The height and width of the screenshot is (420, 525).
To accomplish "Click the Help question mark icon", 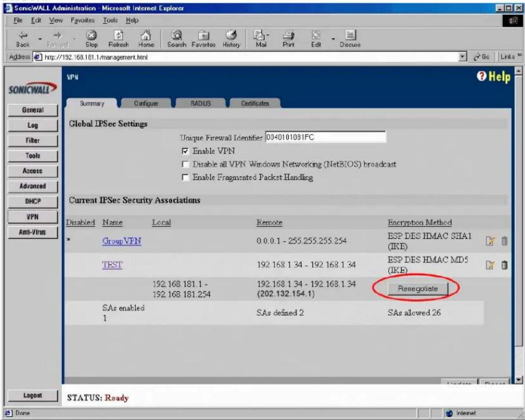I will tap(481, 77).
